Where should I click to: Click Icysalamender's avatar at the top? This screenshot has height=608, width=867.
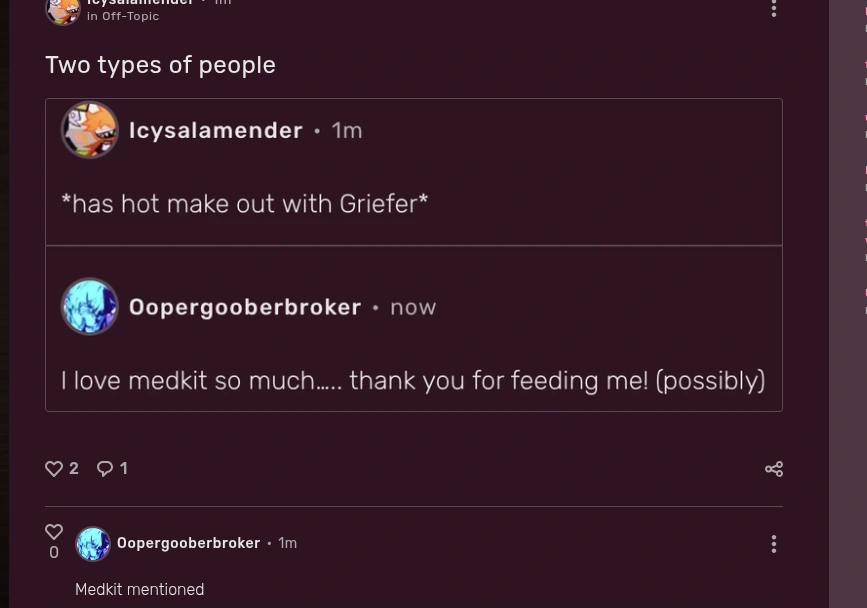62,12
